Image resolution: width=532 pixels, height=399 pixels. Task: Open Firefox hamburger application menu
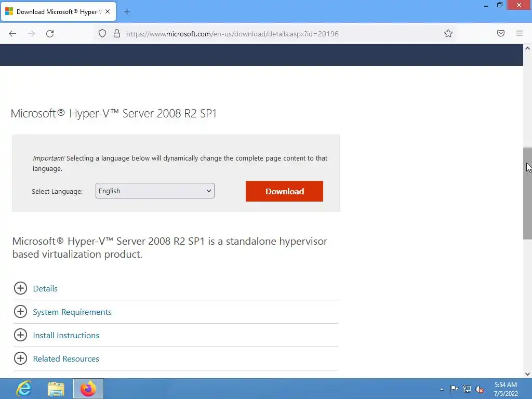(x=520, y=33)
